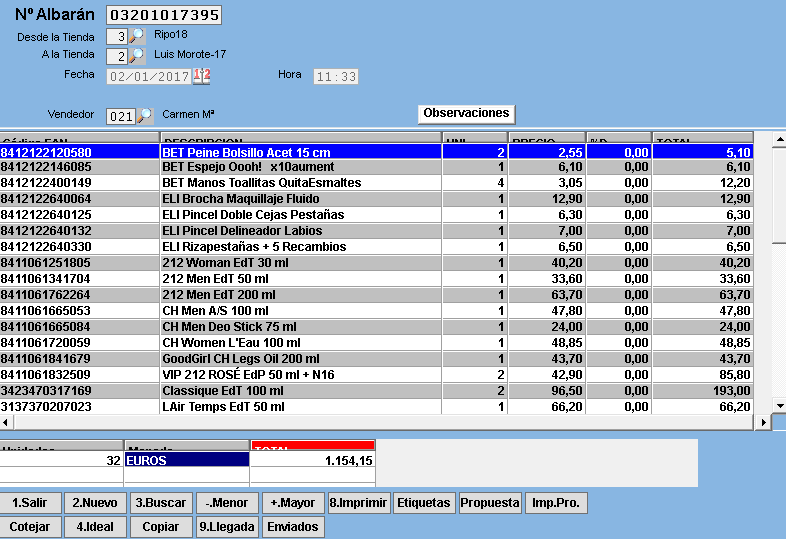Open calendar picker next to Fecha
The height and width of the screenshot is (539, 786).
(202, 76)
